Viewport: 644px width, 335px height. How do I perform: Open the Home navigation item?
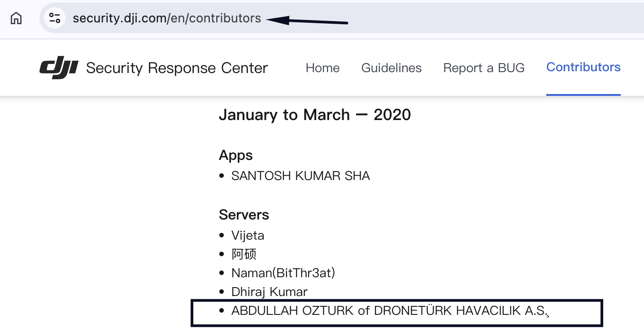(322, 68)
